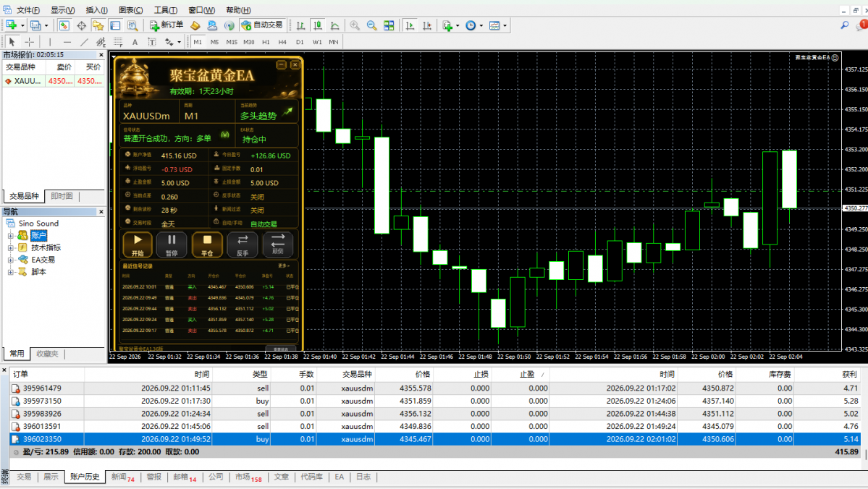Screen dimensions: 868x489
Task: Toggle the Terminal panel icon
Action: pyautogui.click(x=115, y=25)
